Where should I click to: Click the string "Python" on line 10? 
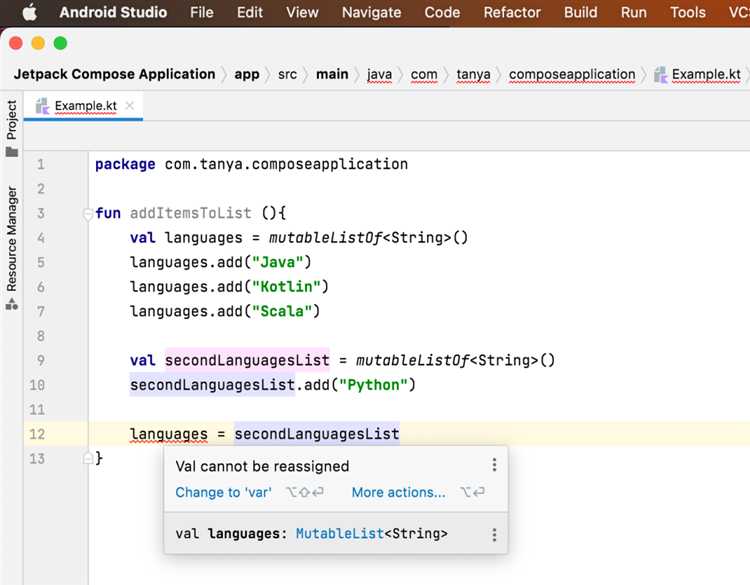pyautogui.click(x=373, y=385)
